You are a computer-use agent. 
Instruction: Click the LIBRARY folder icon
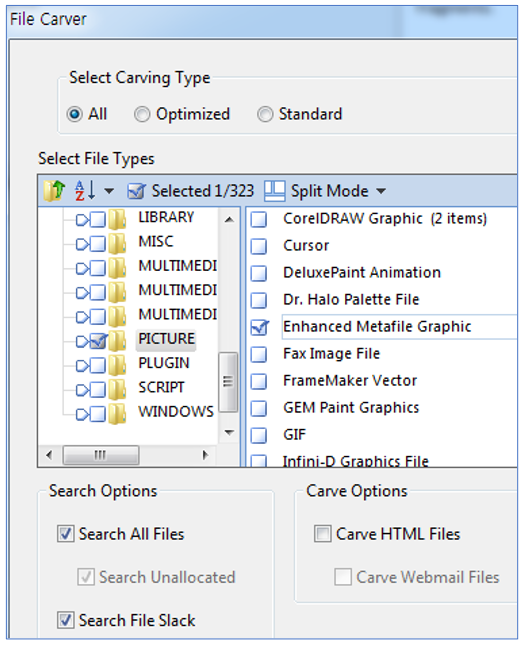[118, 219]
